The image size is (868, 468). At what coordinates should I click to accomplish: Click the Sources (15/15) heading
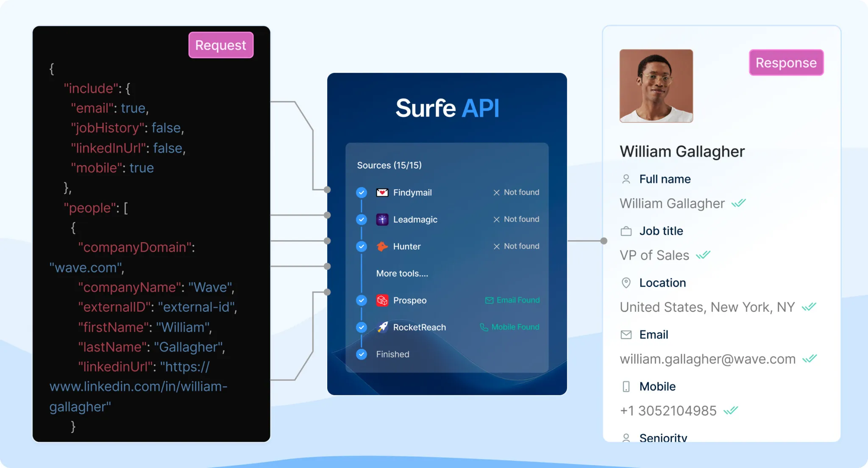coord(389,165)
